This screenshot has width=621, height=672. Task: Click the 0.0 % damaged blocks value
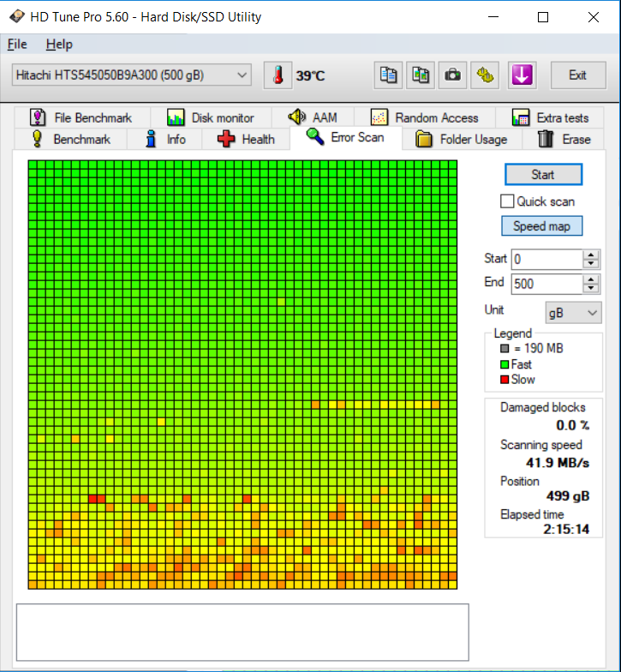[572, 425]
